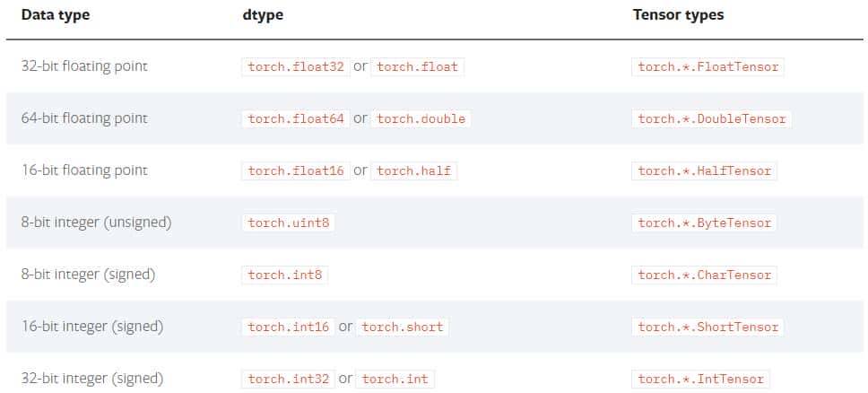Click the torch.float32 code label
The image size is (868, 393).
coord(296,66)
